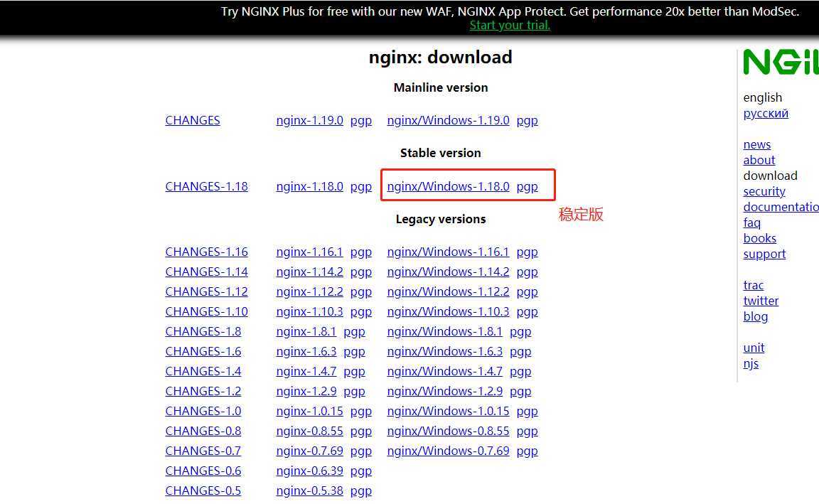Screen dimensions: 819x504
Task: Download nginx-1.14.2 source
Action: click(x=310, y=272)
